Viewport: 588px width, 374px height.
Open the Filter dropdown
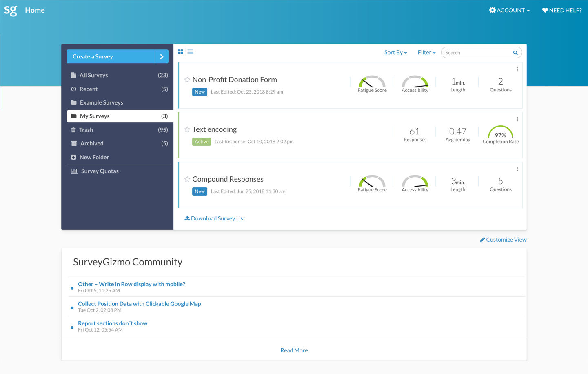(426, 53)
